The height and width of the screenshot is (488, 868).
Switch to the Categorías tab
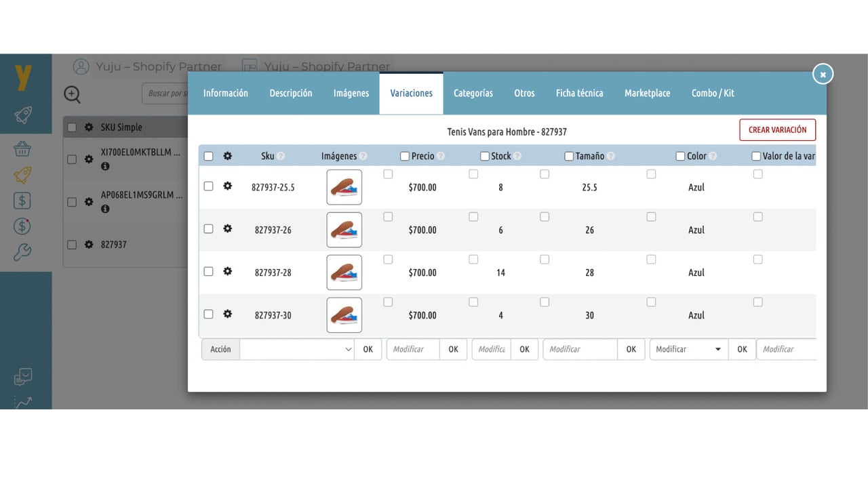(473, 93)
